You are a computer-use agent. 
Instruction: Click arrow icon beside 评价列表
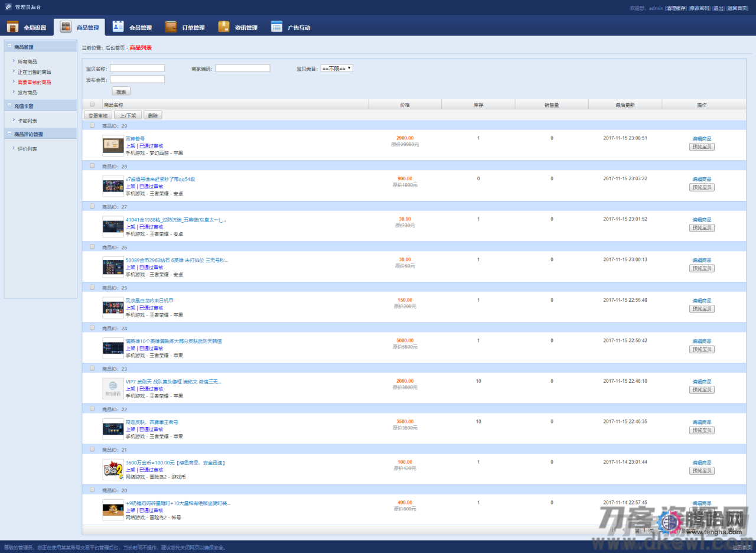pos(13,148)
